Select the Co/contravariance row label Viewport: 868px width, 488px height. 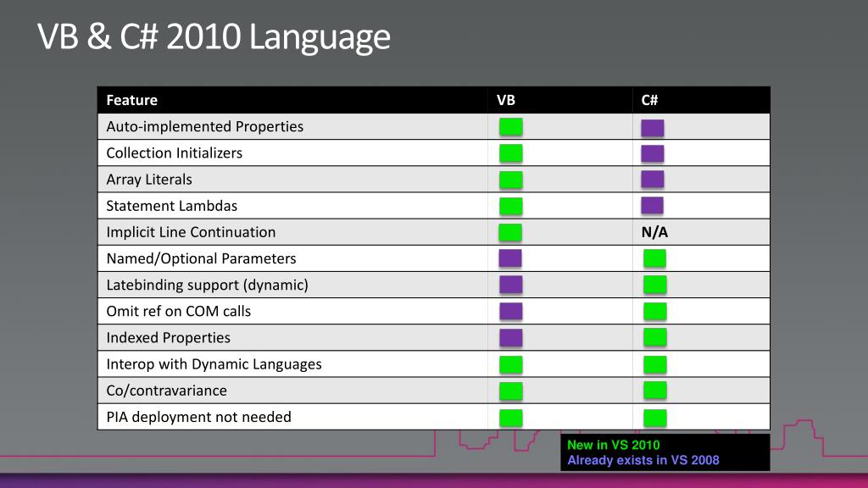pos(167,391)
